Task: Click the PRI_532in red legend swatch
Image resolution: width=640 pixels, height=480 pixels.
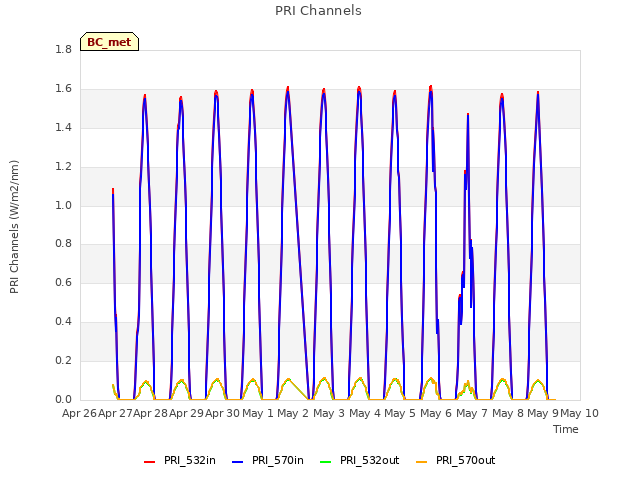Action: coord(149,462)
